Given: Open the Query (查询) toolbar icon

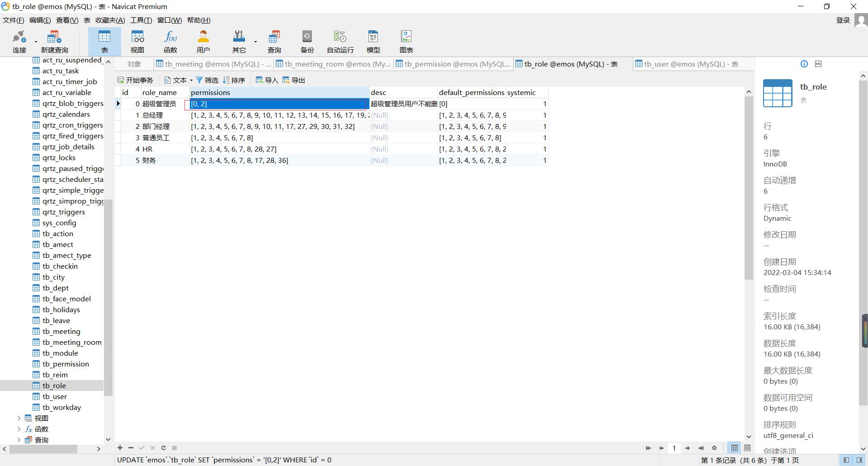Looking at the screenshot, I should tap(274, 42).
